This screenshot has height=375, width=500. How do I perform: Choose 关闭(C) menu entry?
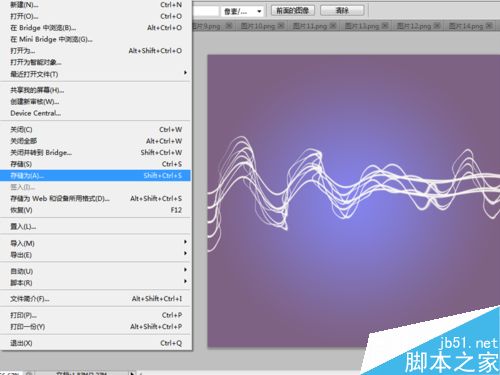click(96, 129)
